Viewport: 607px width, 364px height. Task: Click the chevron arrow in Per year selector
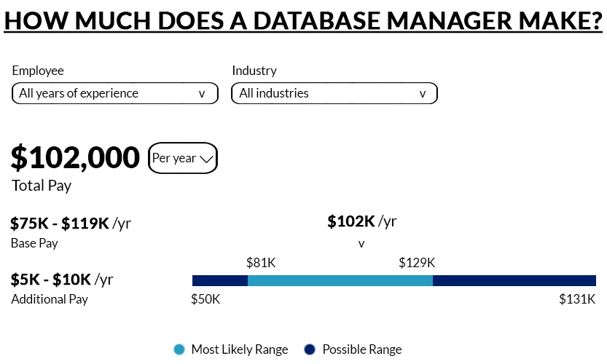(x=206, y=158)
